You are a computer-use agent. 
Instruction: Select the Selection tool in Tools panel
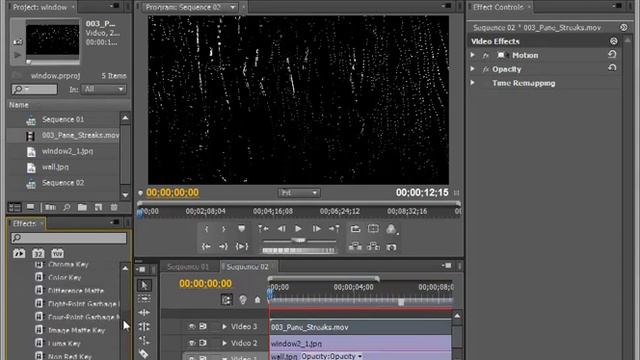144,285
